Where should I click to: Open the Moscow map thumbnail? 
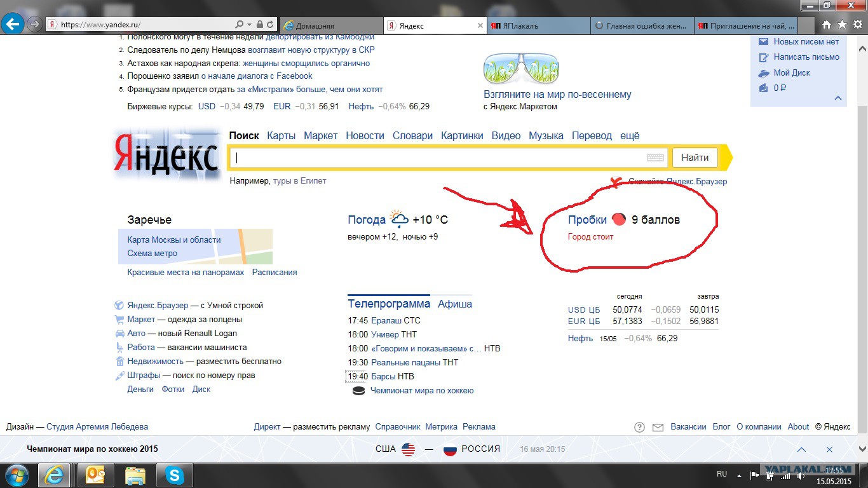click(195, 247)
